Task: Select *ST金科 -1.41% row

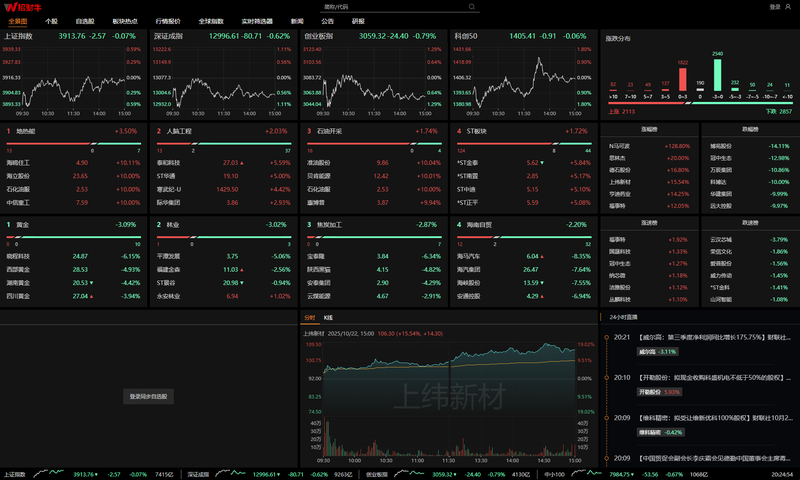Action: [x=749, y=287]
